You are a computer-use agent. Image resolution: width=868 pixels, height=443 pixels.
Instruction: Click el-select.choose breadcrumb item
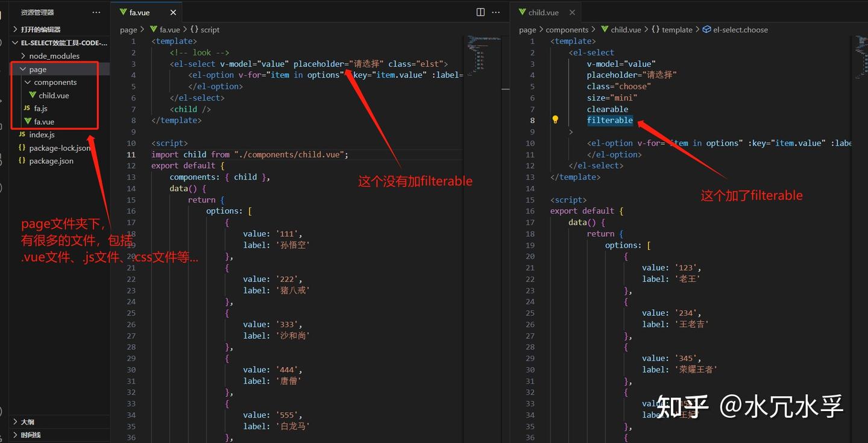[x=740, y=30]
